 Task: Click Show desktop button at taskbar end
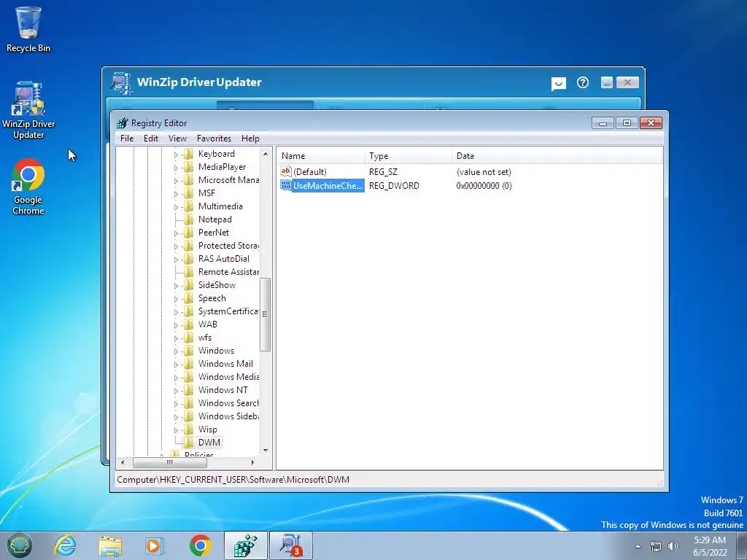tap(743, 545)
